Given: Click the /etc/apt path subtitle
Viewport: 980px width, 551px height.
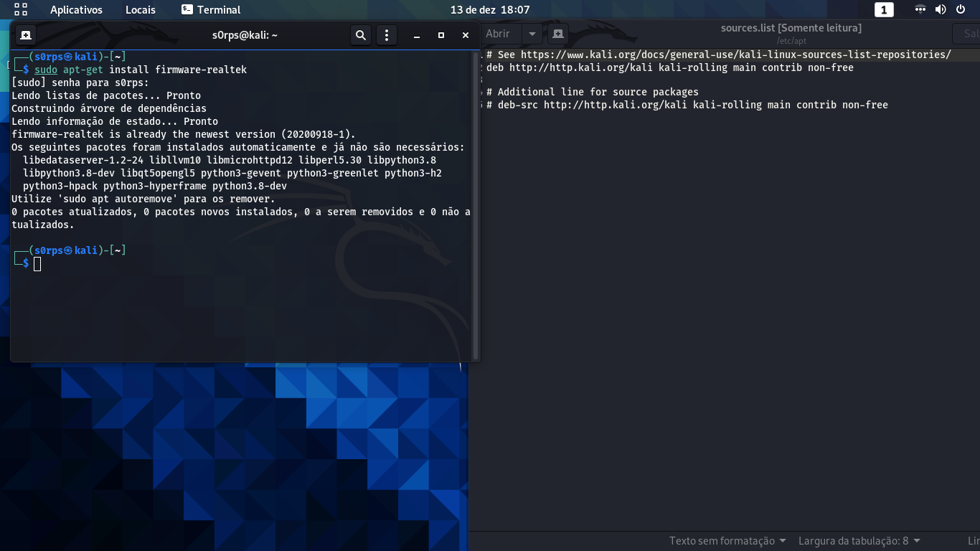Looking at the screenshot, I should coord(791,41).
